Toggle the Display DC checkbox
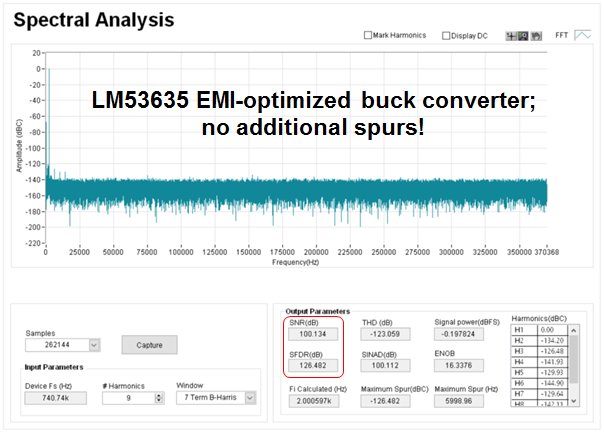Screen dimensions: 604x433 446,36
